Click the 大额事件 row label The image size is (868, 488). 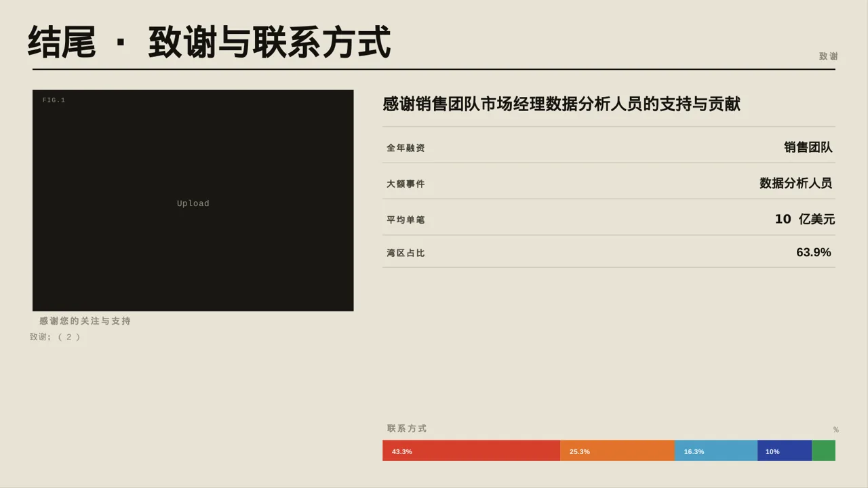(x=406, y=184)
